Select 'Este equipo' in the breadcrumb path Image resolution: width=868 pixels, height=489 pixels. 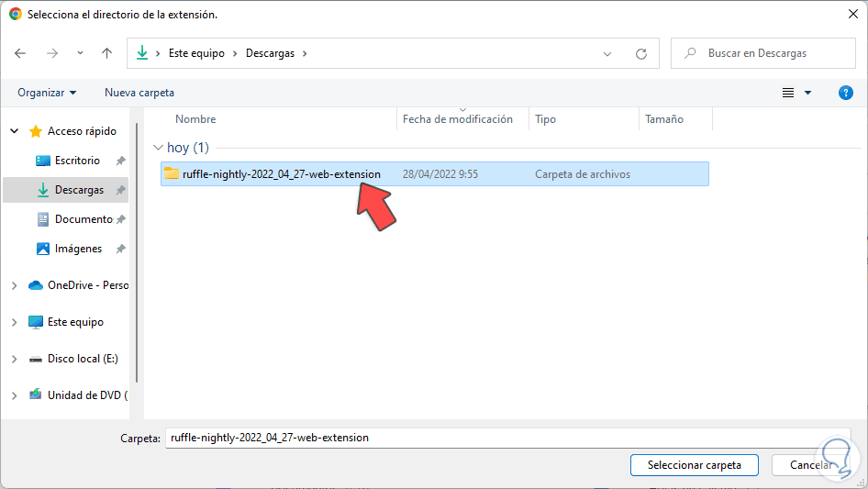pyautogui.click(x=196, y=53)
